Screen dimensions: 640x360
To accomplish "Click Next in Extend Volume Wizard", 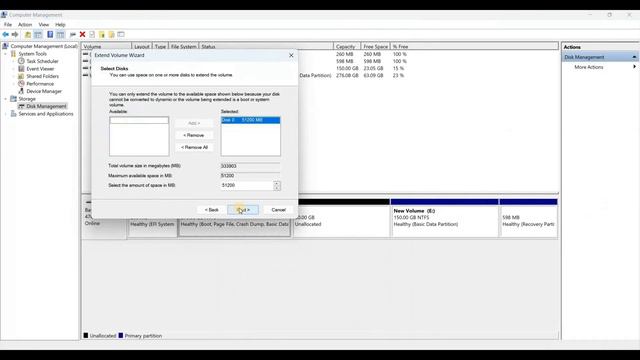I will (x=243, y=210).
